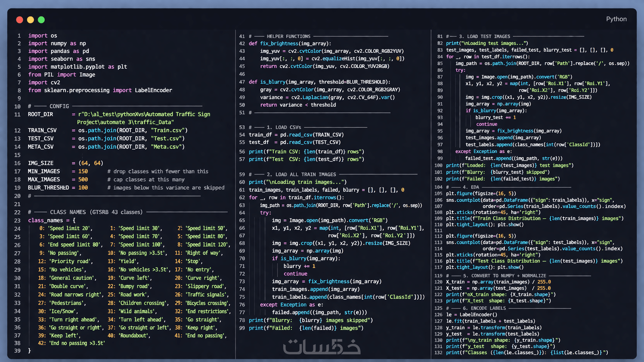Click the "def is_blurry" function definition
The image size is (644, 362).
click(319, 82)
